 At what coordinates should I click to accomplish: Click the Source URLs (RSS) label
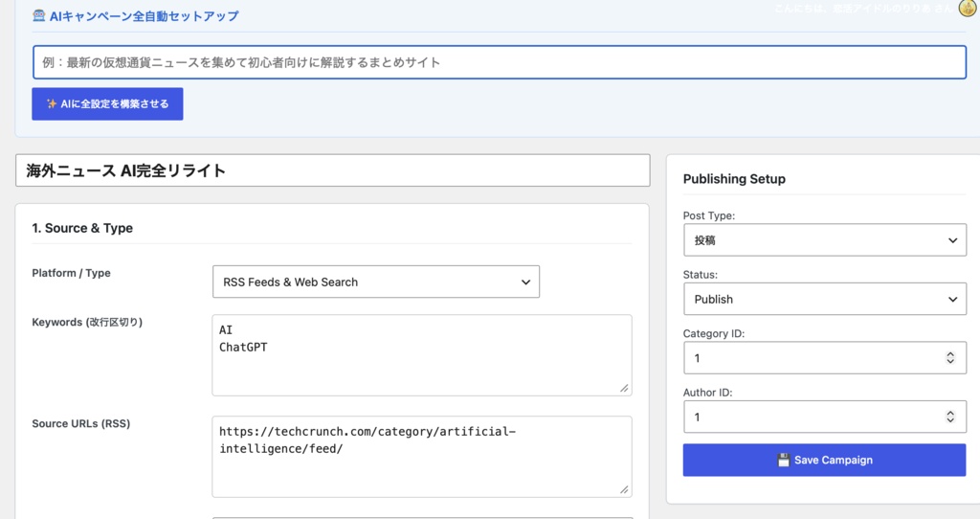81,423
